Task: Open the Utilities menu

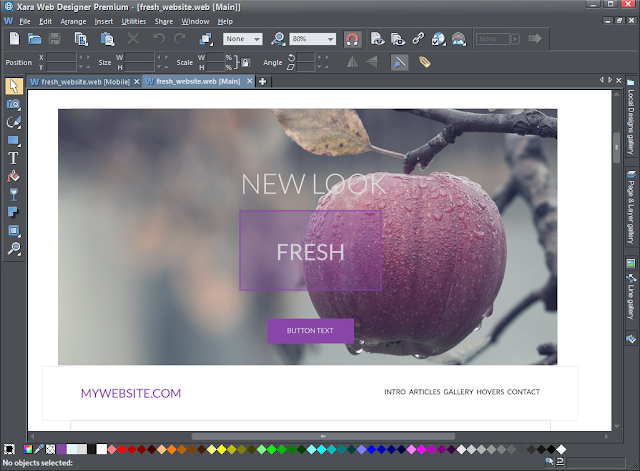Action: [x=133, y=21]
